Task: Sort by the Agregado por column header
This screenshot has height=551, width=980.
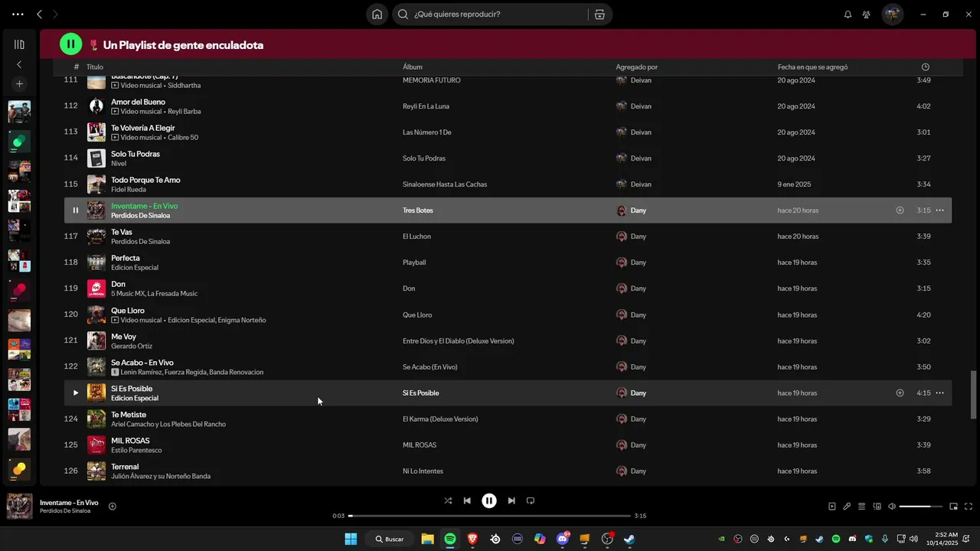Action: pyautogui.click(x=637, y=67)
